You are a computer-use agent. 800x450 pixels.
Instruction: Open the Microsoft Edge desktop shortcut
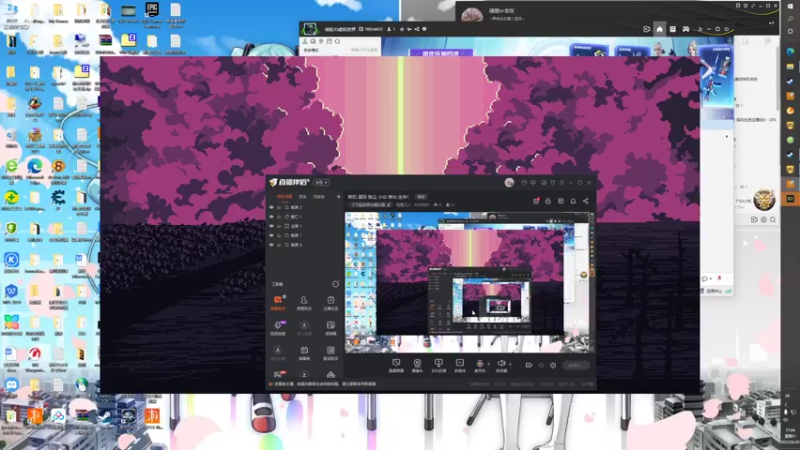tap(35, 171)
